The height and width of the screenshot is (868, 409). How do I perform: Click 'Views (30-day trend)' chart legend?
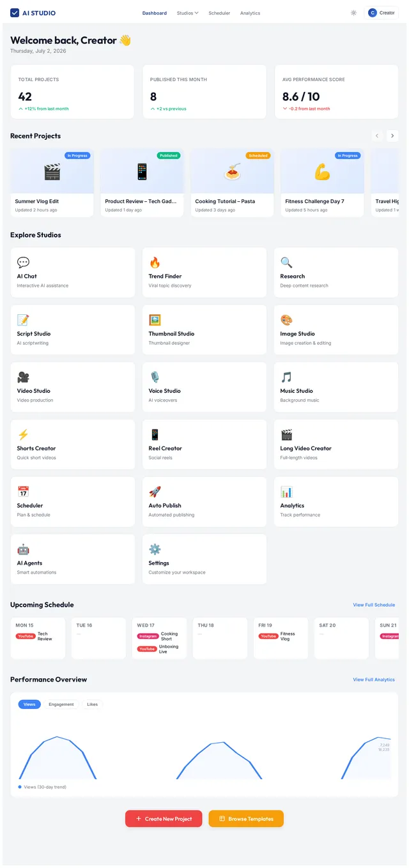point(42,787)
